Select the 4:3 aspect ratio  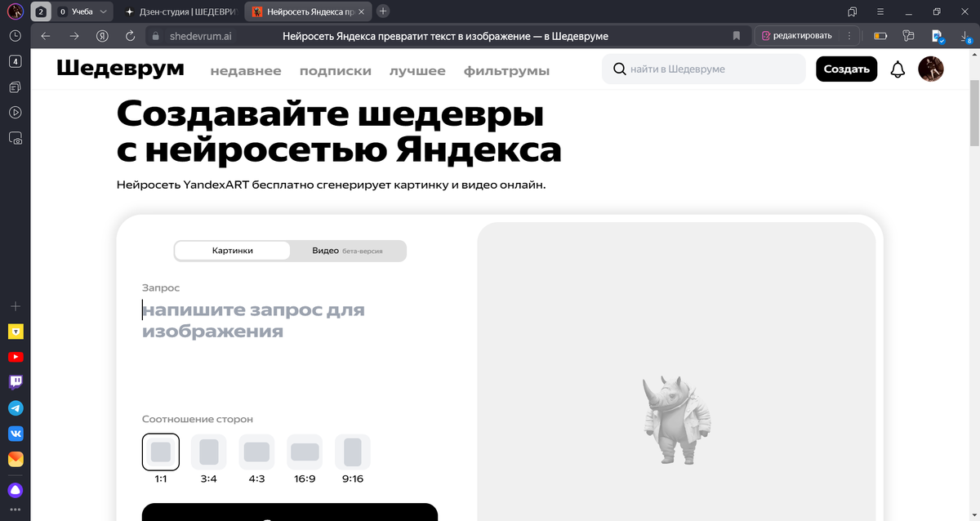pos(256,452)
